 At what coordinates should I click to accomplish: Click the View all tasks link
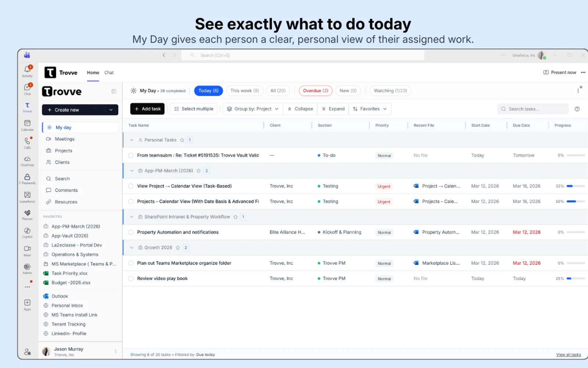click(x=569, y=355)
